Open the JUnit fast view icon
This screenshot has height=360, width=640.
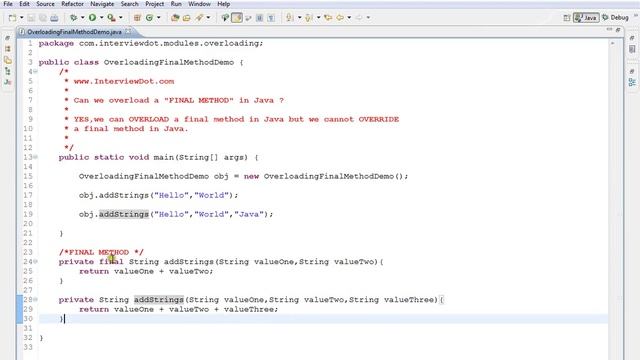tap(8, 82)
